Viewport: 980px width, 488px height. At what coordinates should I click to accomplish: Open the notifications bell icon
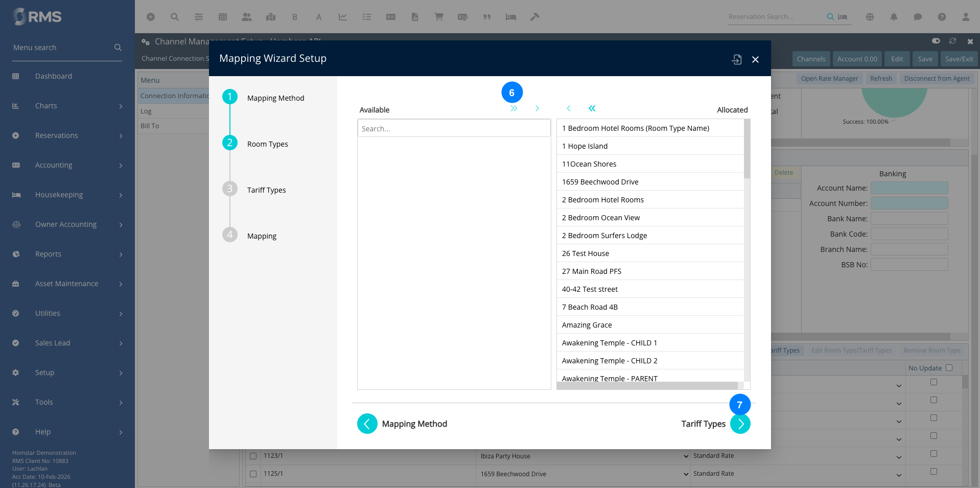click(894, 17)
